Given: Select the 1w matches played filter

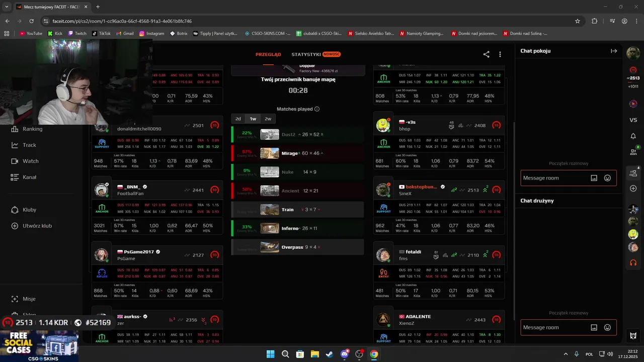Looking at the screenshot, I should click(253, 119).
